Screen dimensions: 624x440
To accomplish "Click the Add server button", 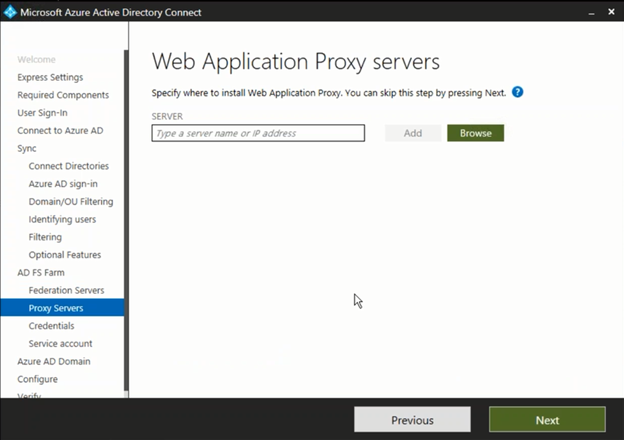I will tap(413, 133).
